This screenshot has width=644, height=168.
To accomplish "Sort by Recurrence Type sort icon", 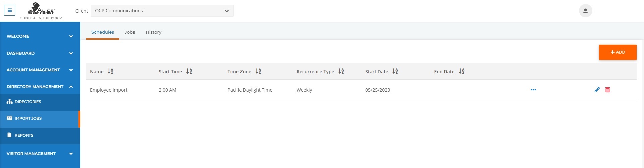I will click(x=341, y=71).
